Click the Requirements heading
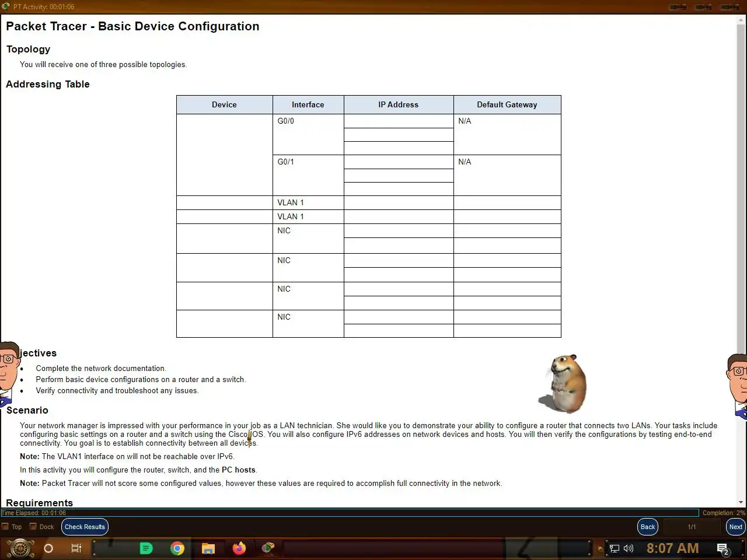This screenshot has width=747, height=560. (40, 503)
